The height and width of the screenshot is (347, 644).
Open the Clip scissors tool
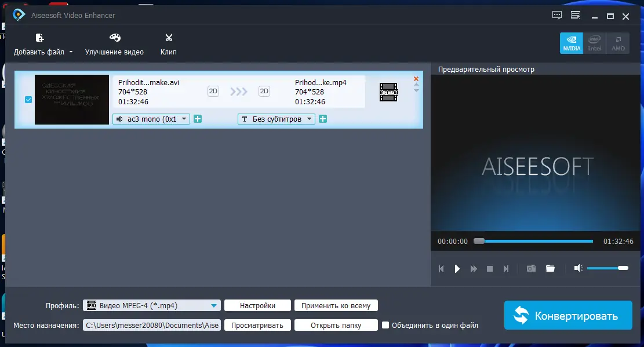pos(169,45)
